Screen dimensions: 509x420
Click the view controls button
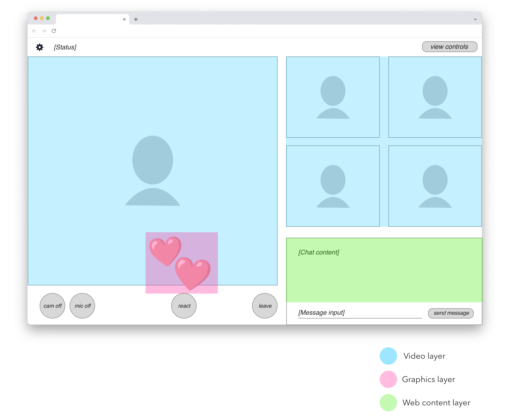point(450,47)
